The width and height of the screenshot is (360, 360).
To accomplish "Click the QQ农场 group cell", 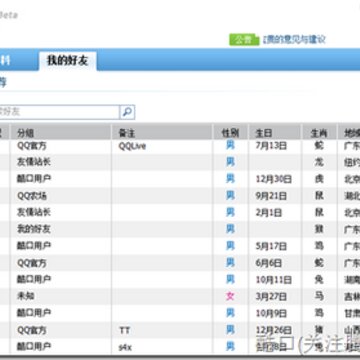I will pos(32,196).
